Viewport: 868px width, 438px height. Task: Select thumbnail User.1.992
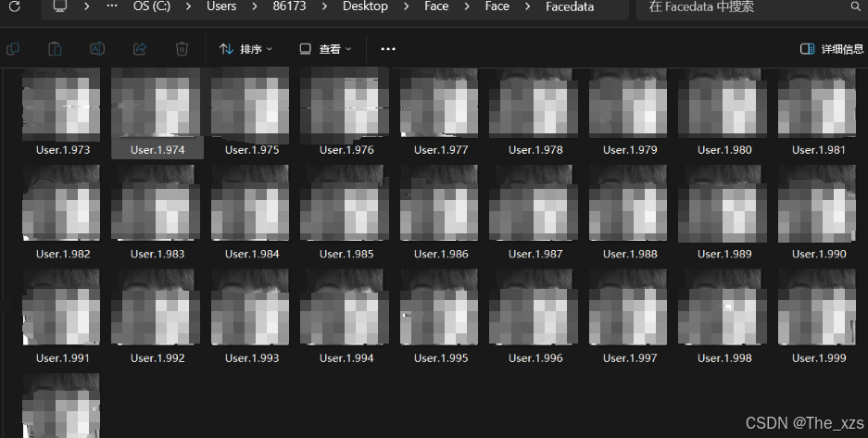156,307
